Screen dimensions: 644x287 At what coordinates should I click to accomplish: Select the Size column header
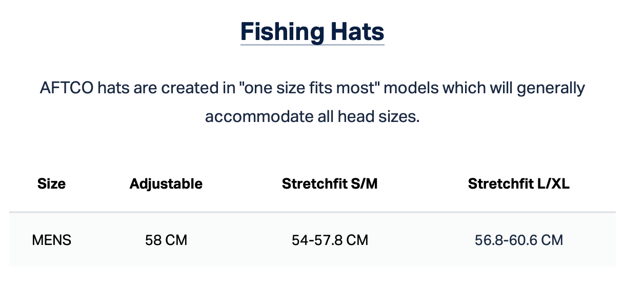51,184
